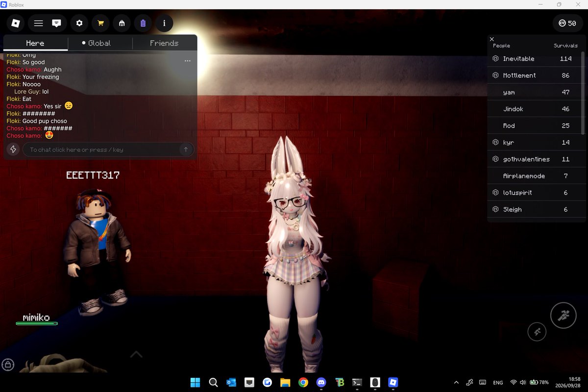Toggle the lock icon at the lower left
The image size is (588, 392).
pos(7,365)
